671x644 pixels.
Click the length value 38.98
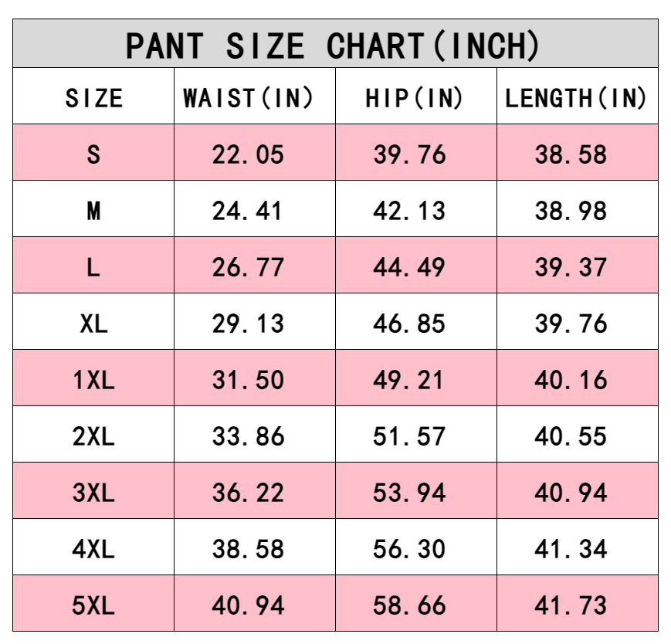point(571,211)
